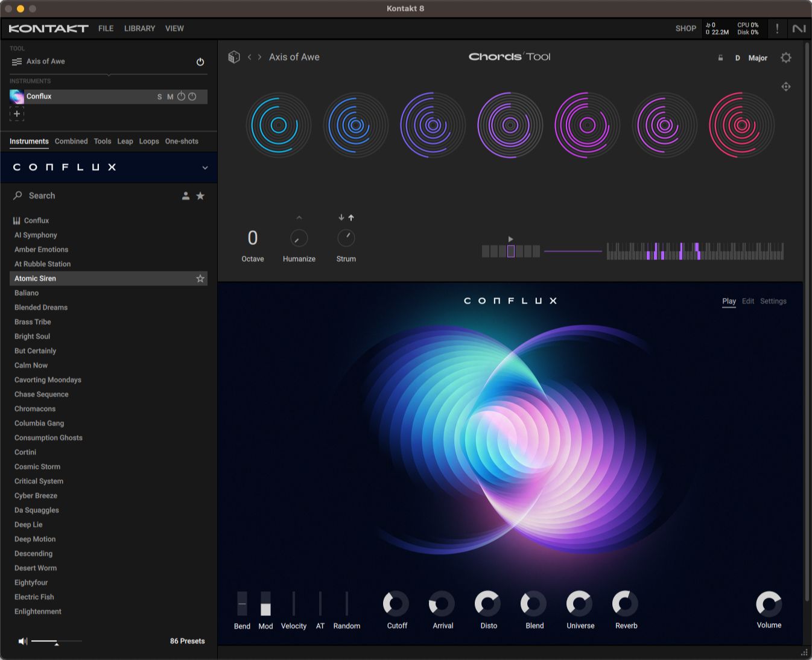Open the Chords Tool settings gear
812x660 pixels.
(786, 57)
